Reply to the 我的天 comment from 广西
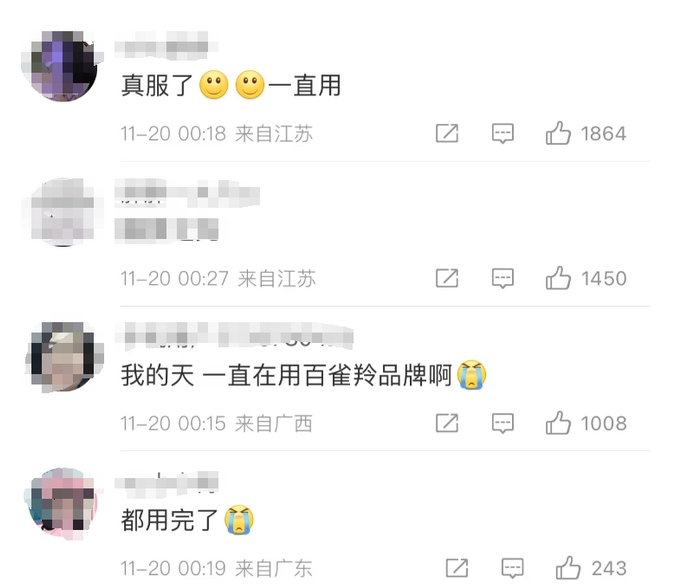The height and width of the screenshot is (588, 700). pyautogui.click(x=503, y=423)
